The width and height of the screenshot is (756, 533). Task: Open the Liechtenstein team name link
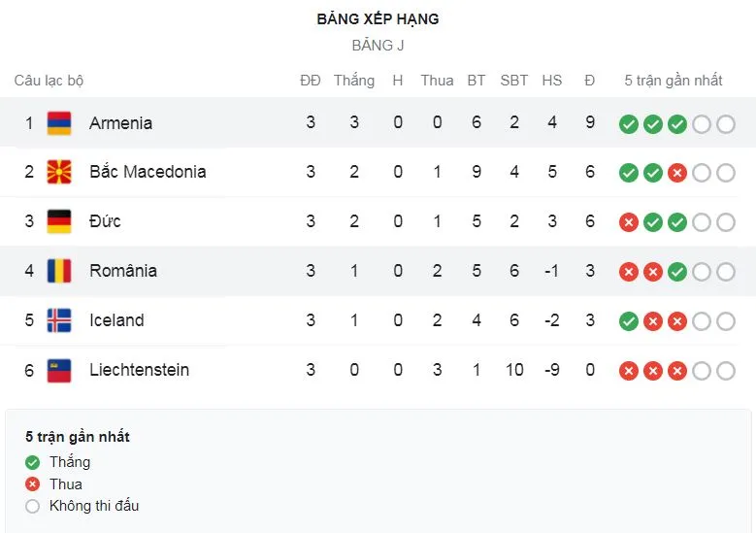[x=139, y=370]
